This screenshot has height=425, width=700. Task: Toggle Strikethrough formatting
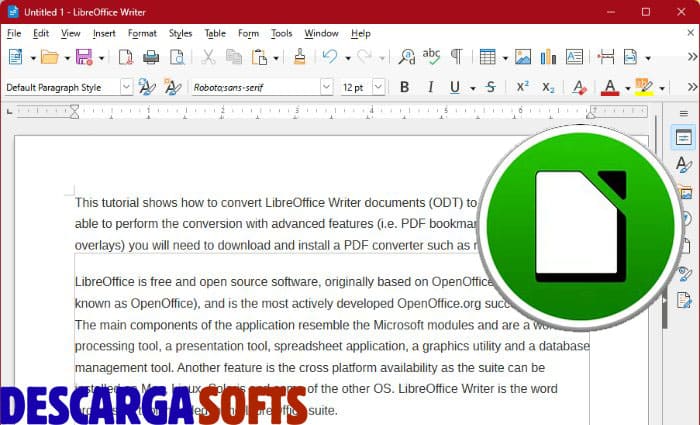(491, 87)
